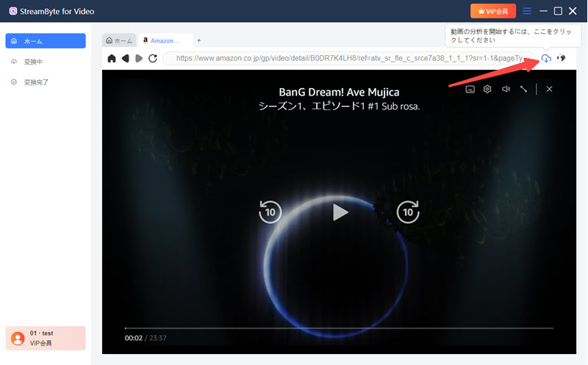Seek on the video progress bar
The image size is (588, 365).
coord(339,328)
